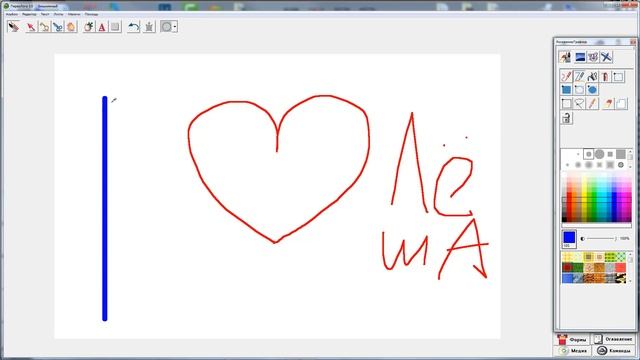640x360 pixels.
Task: Select the empty rectangle shape tool
Action: (x=618, y=76)
